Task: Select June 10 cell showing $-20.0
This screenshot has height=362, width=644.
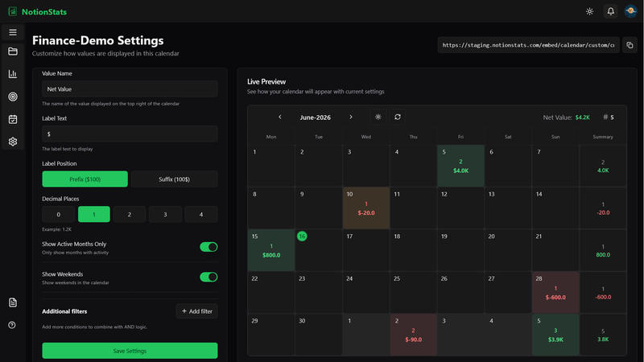Action: (x=366, y=208)
